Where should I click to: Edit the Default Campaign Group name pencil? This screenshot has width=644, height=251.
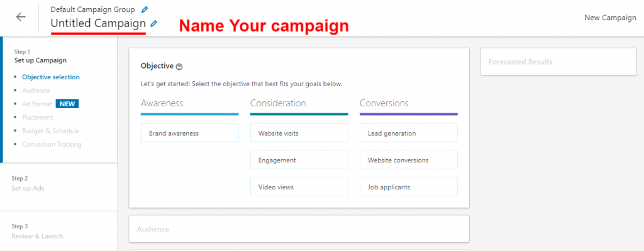(x=144, y=9)
